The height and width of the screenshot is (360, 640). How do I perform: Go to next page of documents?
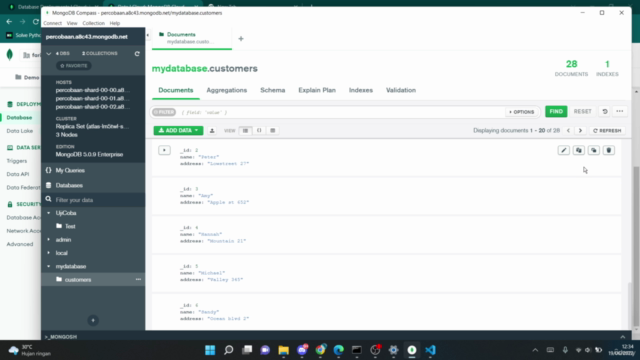pyautogui.click(x=580, y=131)
